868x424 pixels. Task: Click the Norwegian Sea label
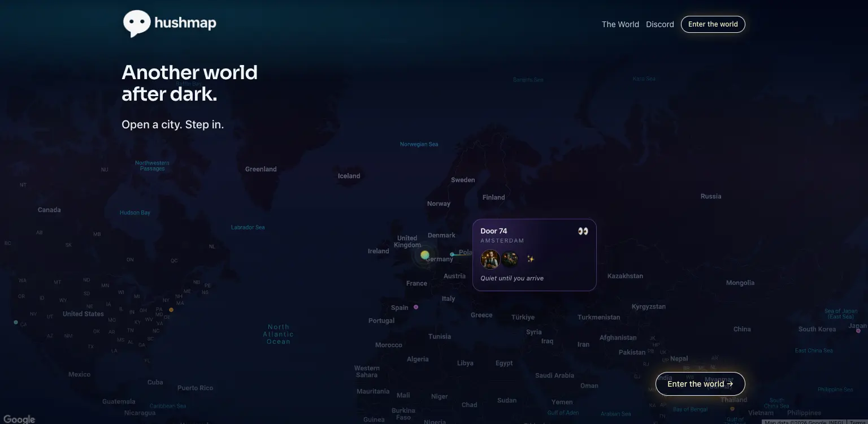coord(419,144)
